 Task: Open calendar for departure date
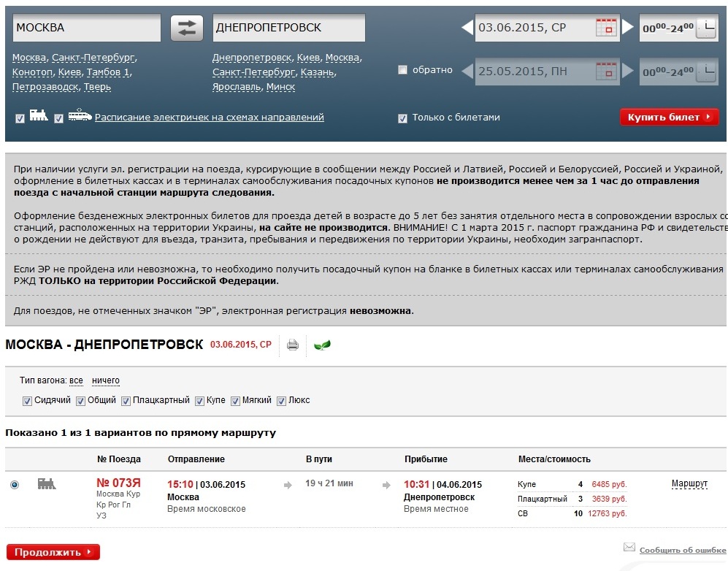click(605, 28)
